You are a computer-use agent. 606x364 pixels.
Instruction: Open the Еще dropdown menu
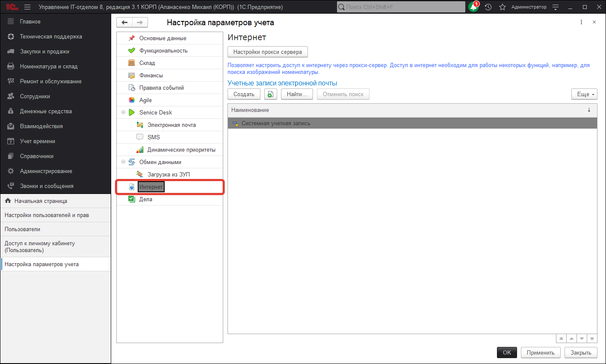(x=584, y=94)
